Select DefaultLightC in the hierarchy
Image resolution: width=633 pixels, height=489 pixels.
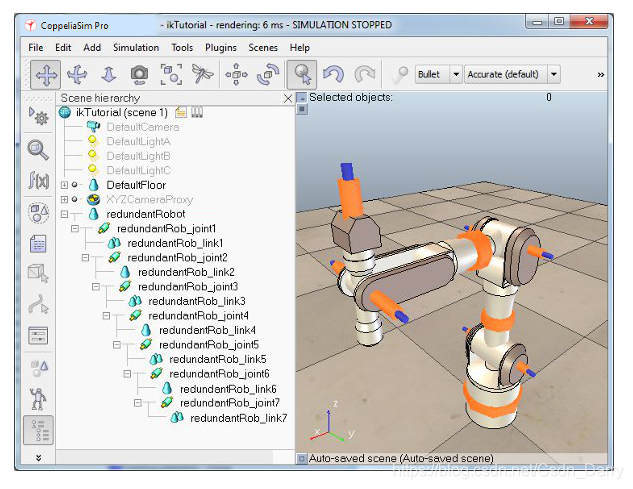coord(138,170)
